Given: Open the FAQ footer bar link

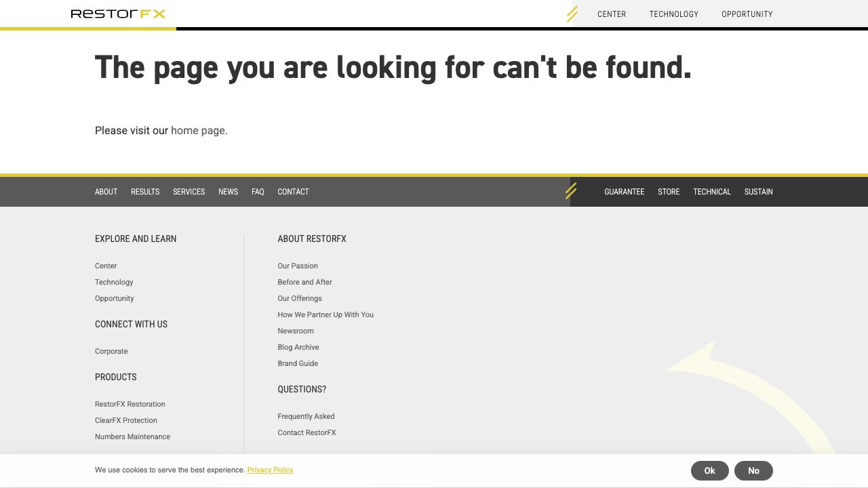Looking at the screenshot, I should [x=258, y=192].
